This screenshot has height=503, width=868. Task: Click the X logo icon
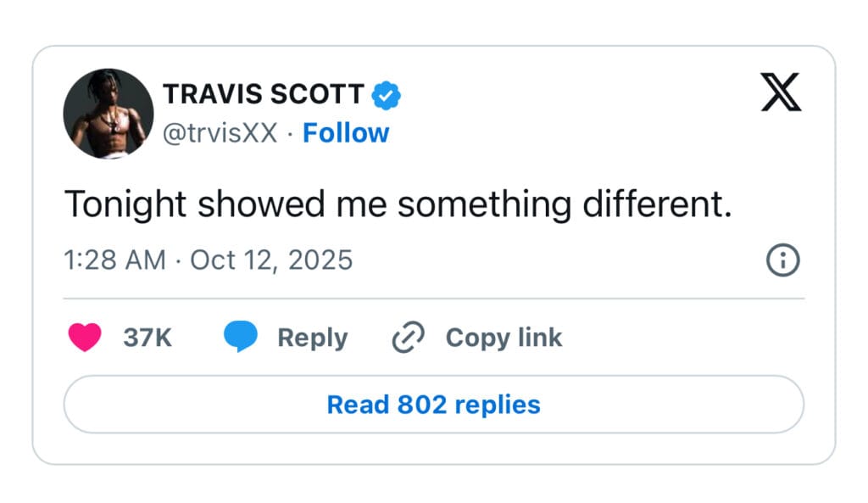tap(780, 92)
